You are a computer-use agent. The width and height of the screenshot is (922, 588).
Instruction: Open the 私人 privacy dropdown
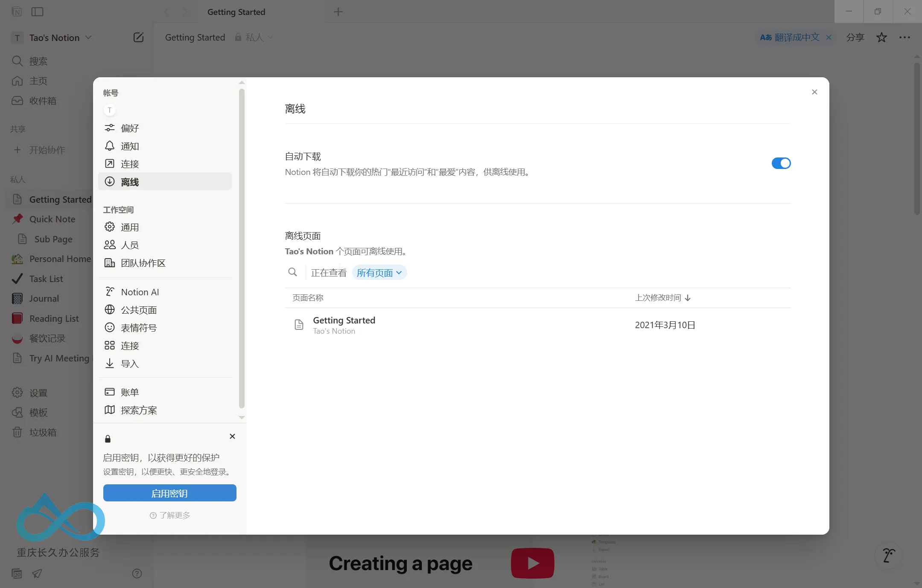254,38
